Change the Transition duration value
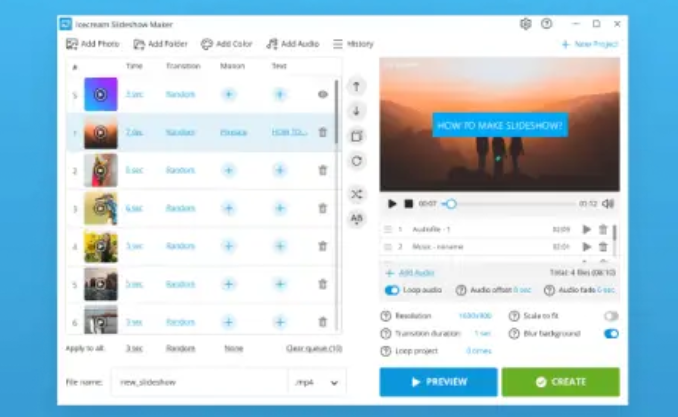 [483, 333]
